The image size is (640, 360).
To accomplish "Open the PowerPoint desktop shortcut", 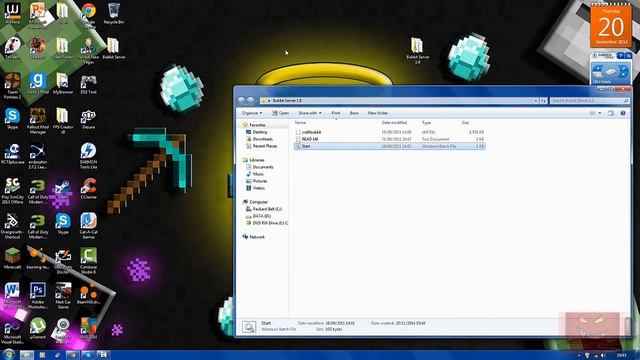I will (x=38, y=15).
